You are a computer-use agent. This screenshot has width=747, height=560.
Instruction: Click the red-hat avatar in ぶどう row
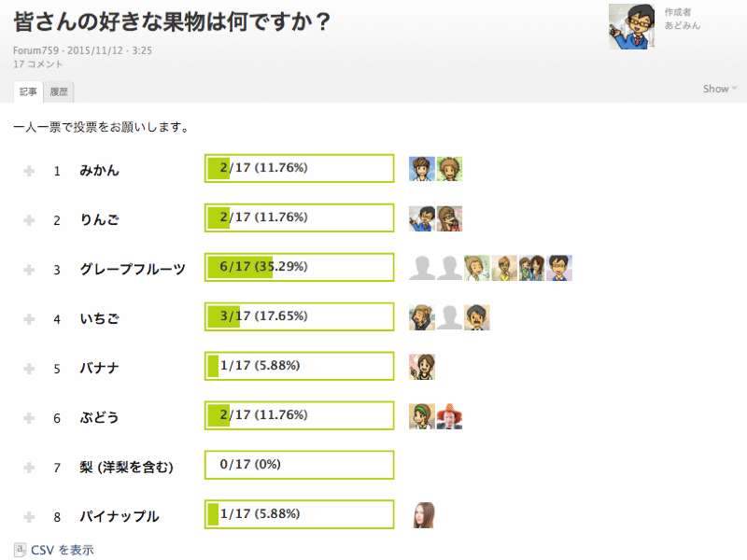450,416
